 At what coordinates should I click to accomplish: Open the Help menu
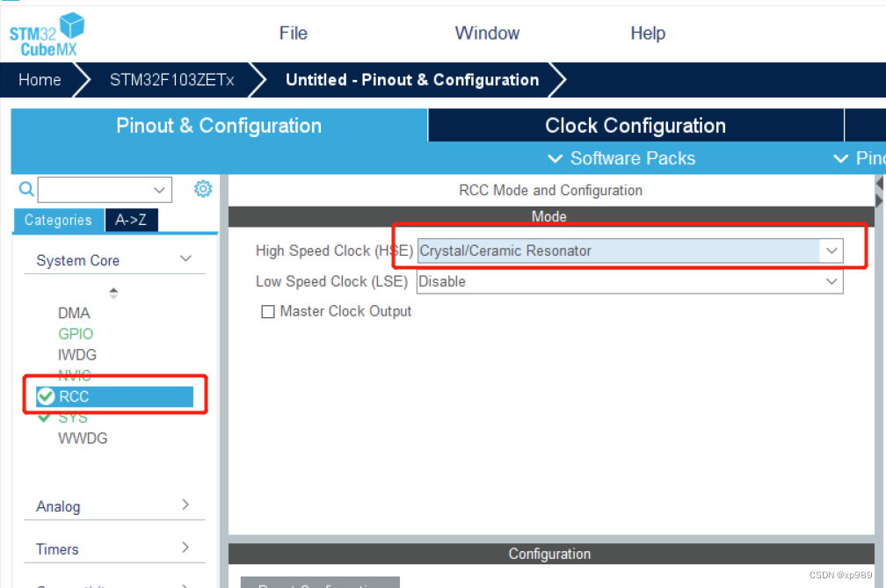tap(648, 33)
